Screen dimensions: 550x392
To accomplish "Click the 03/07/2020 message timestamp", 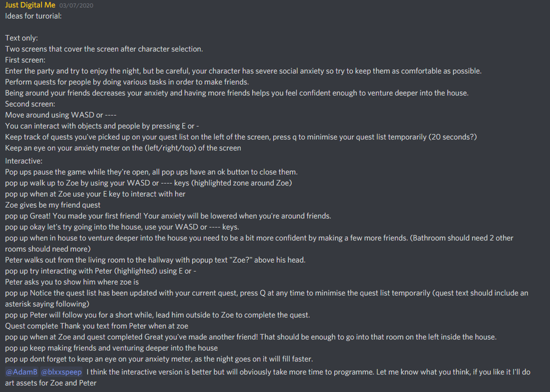I will [x=76, y=6].
